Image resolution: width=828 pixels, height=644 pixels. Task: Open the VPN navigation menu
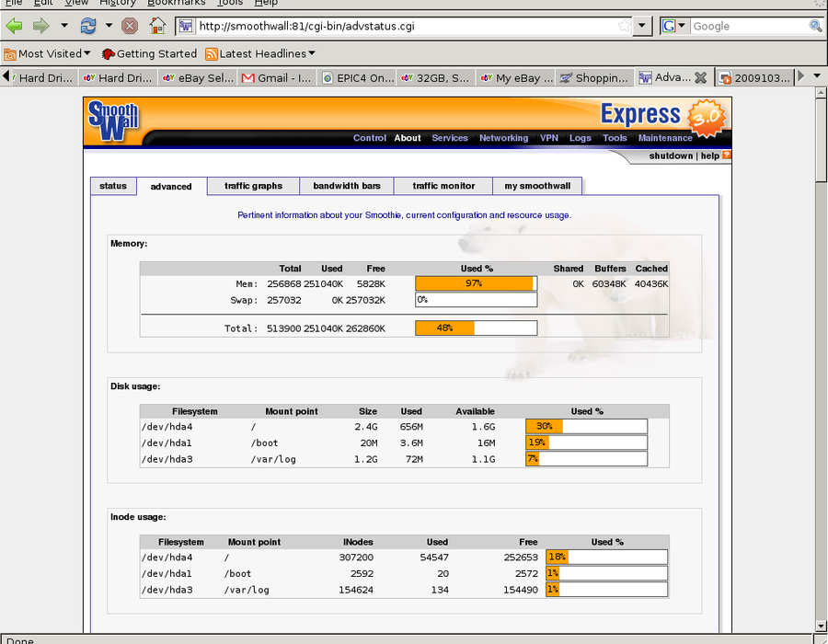(549, 138)
